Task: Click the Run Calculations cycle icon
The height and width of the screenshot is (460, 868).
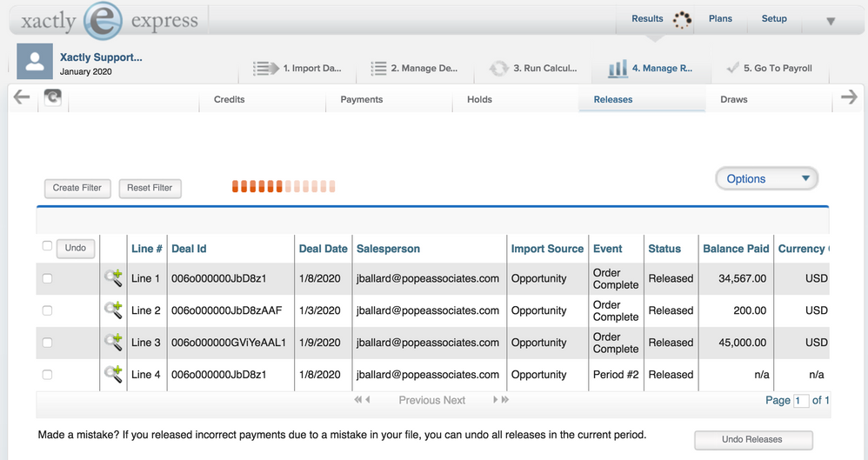Action: click(498, 68)
